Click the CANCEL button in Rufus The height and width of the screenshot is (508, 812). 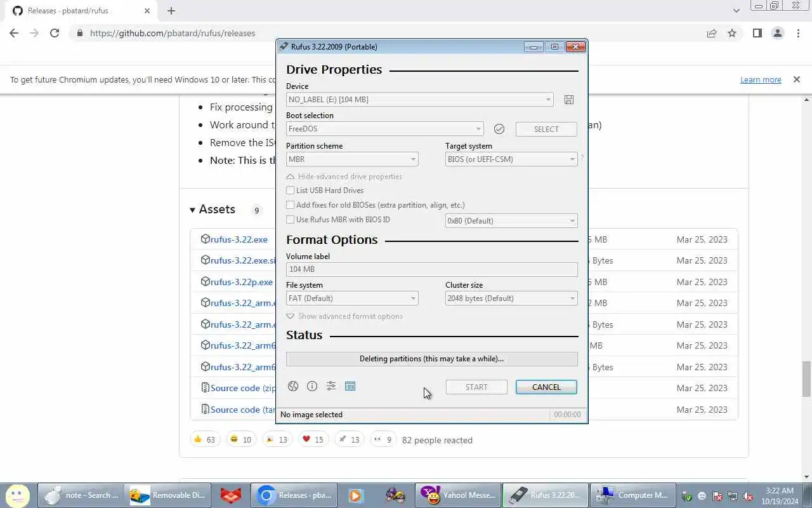point(546,387)
